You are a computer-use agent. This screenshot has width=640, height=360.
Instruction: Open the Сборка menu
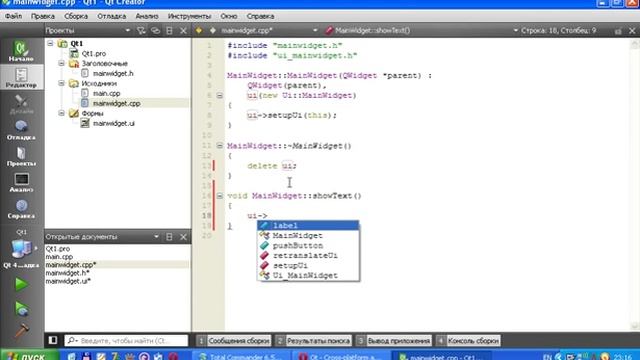pyautogui.click(x=76, y=16)
